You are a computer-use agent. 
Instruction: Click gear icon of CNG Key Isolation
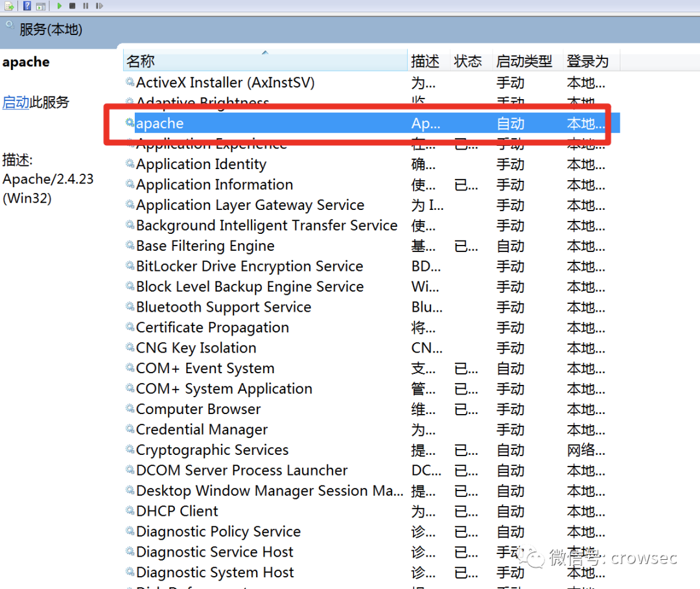coord(130,347)
